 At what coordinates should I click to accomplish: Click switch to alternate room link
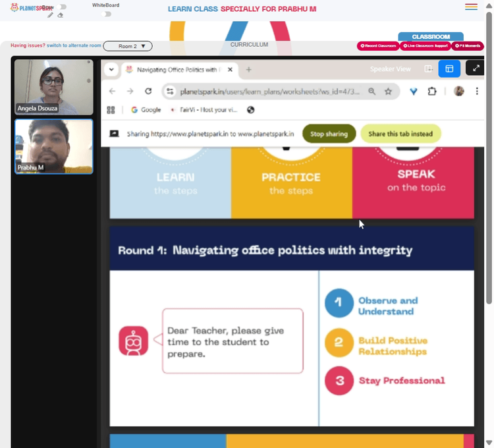pyautogui.click(x=74, y=45)
